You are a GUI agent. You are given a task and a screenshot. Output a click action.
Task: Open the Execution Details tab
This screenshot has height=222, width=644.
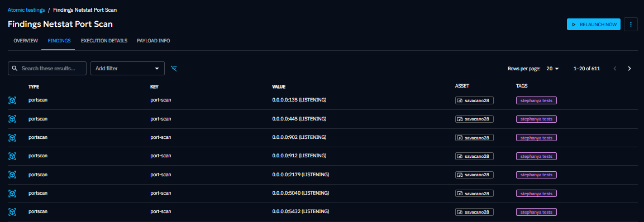click(104, 41)
